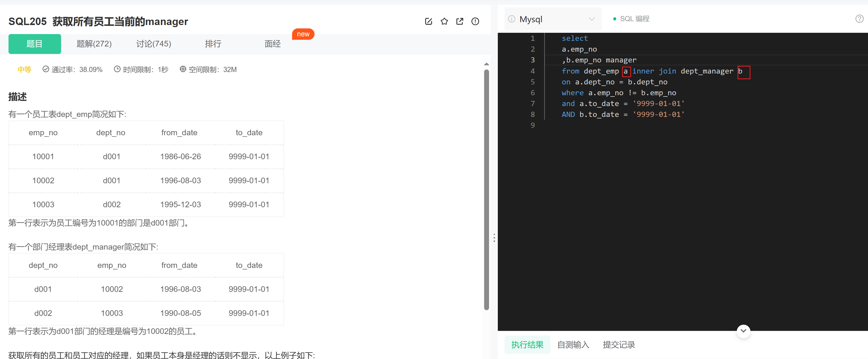Image resolution: width=868 pixels, height=359 pixels.
Task: Click the info icon next to Mysql
Action: [511, 19]
